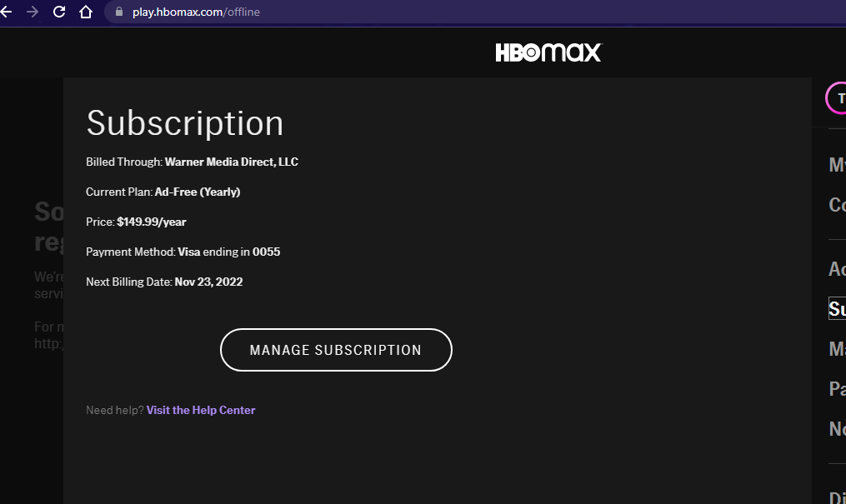Screen dimensions: 846x504
Task: Click 'Nov 23, 2022' billing date
Action: pos(209,282)
